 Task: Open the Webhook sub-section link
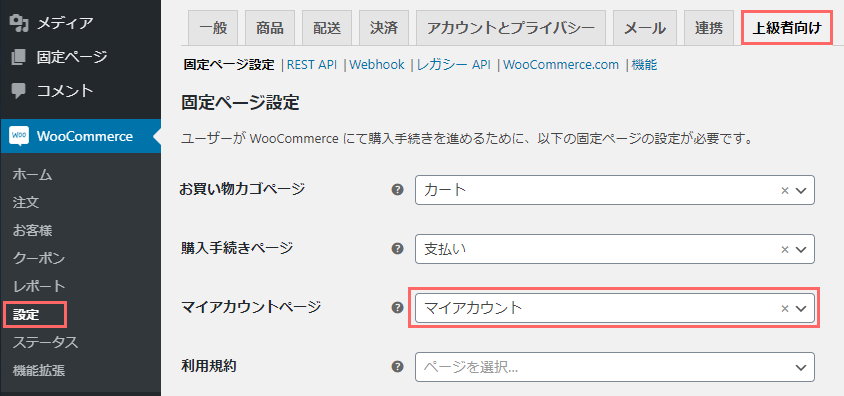coord(377,65)
